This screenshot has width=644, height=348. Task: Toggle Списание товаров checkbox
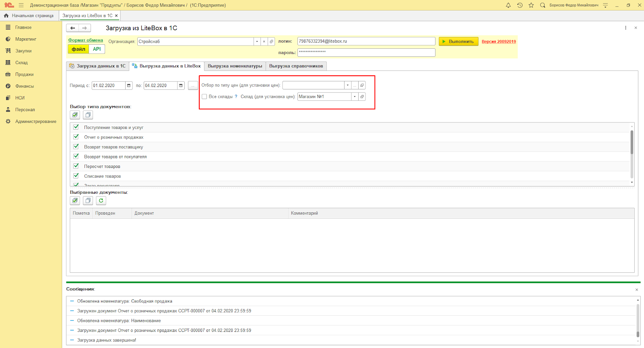click(76, 176)
